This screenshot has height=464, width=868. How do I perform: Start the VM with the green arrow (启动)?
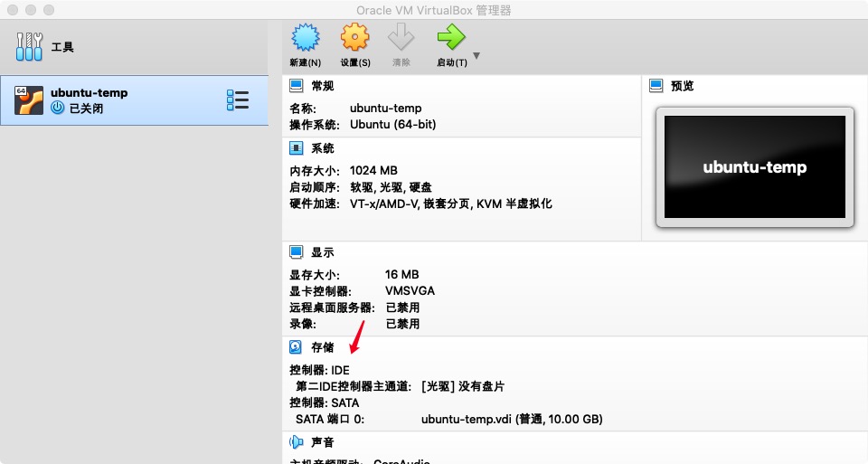click(450, 38)
